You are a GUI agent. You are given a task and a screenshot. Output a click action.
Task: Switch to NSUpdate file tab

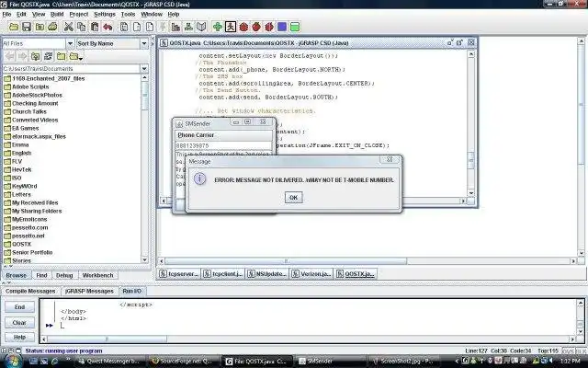click(267, 274)
